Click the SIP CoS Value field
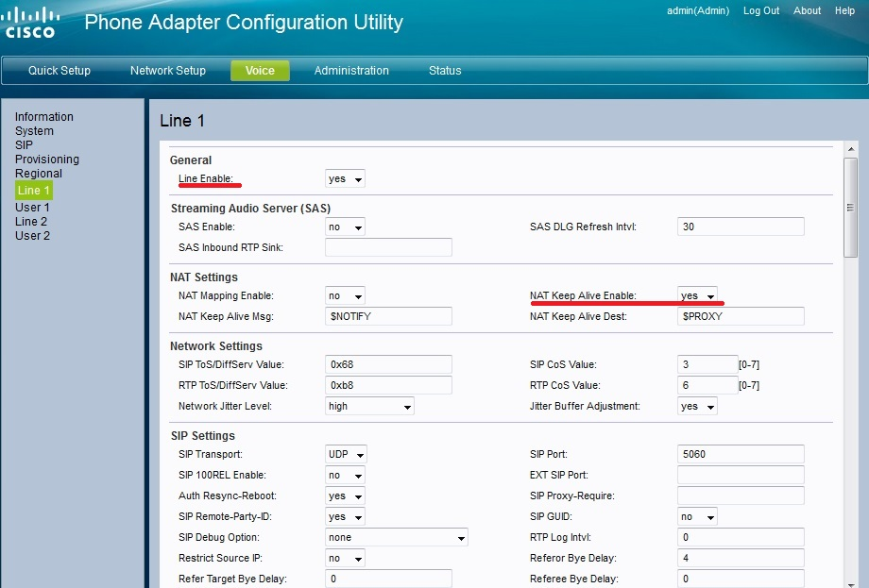The height and width of the screenshot is (588, 869). pos(707,365)
